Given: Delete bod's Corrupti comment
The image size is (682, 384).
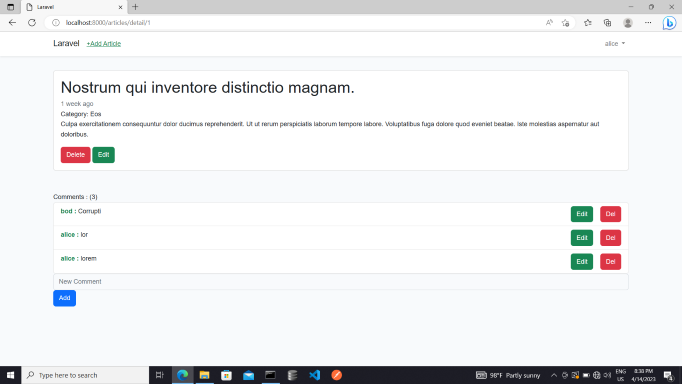Looking at the screenshot, I should [610, 214].
